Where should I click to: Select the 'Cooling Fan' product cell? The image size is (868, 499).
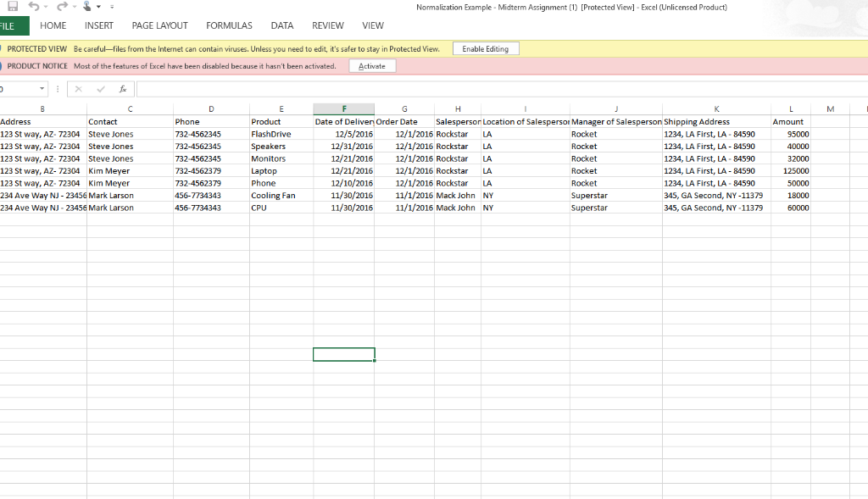tap(281, 196)
